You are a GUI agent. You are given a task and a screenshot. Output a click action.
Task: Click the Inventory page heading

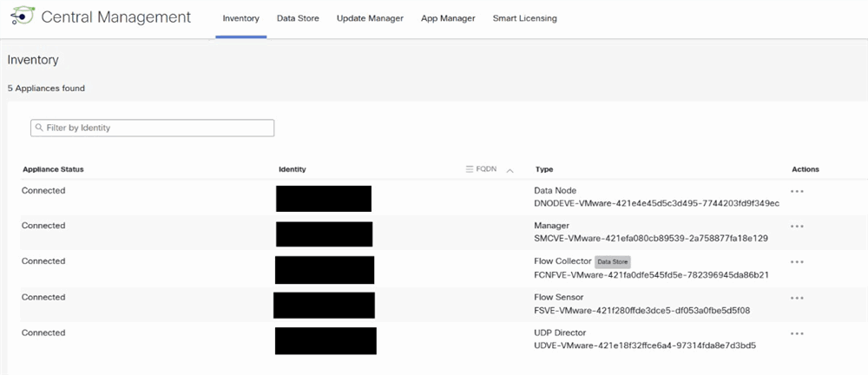[33, 60]
